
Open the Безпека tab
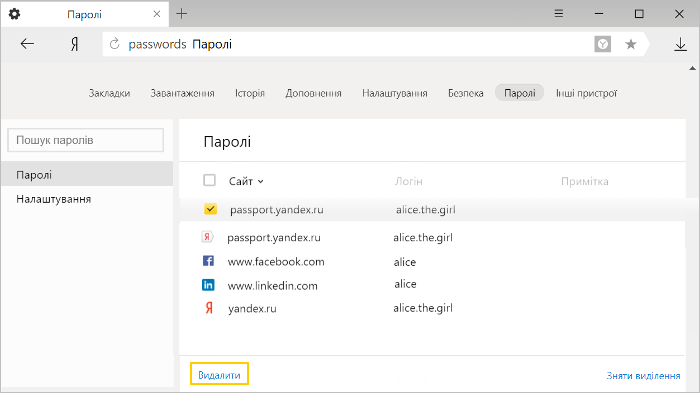[x=466, y=93]
